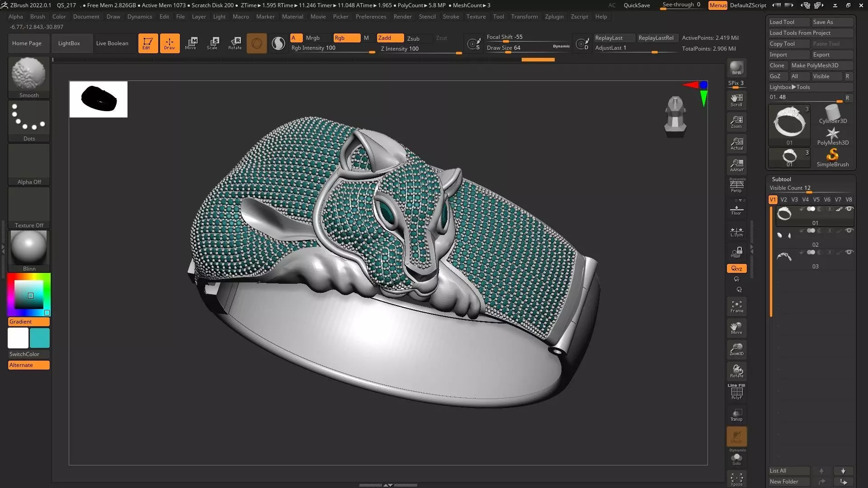Adjust the Draw Size slider
Viewport: 868px width, 488px height.
(528, 49)
